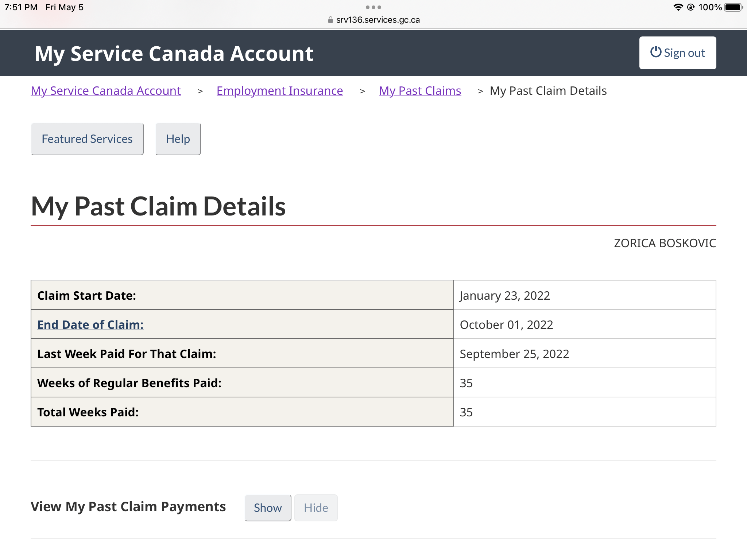Tap the 7:51 PM clock in status bar
747x560 pixels.
[21, 7]
